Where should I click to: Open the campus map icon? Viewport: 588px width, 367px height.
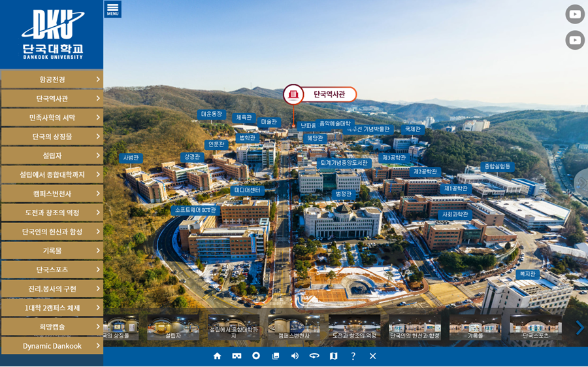(x=333, y=356)
